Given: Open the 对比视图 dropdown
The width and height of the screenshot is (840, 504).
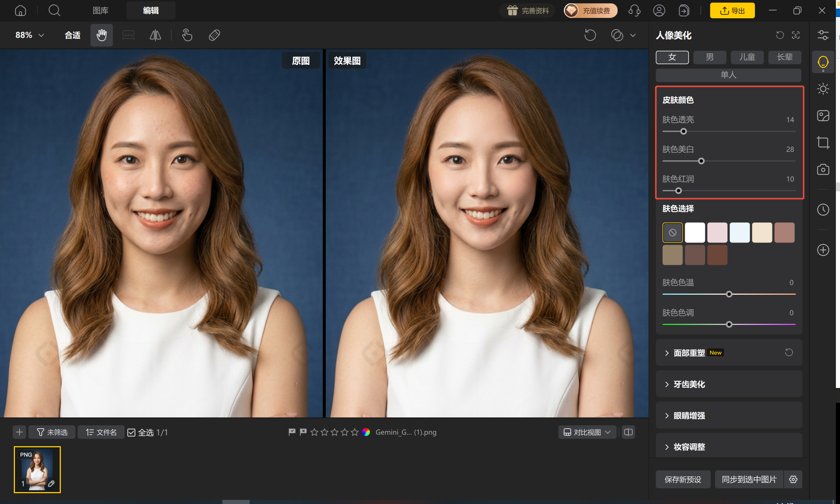Looking at the screenshot, I should (587, 432).
